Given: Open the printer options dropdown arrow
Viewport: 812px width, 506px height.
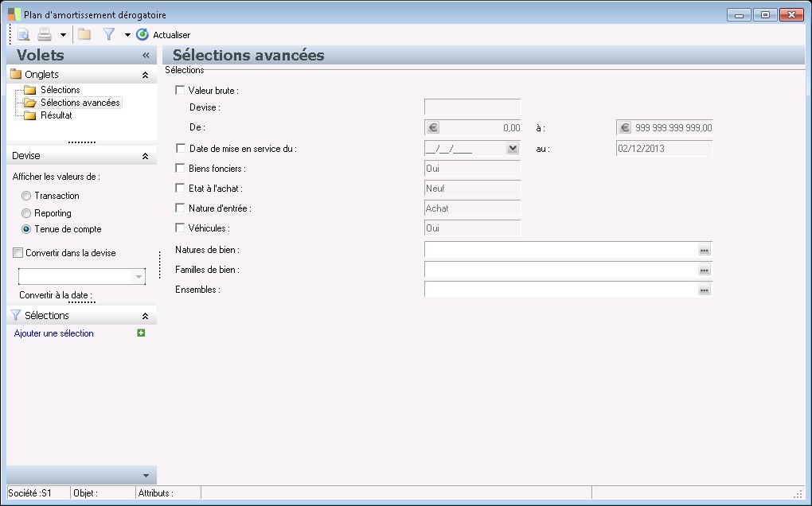Looking at the screenshot, I should 63,35.
